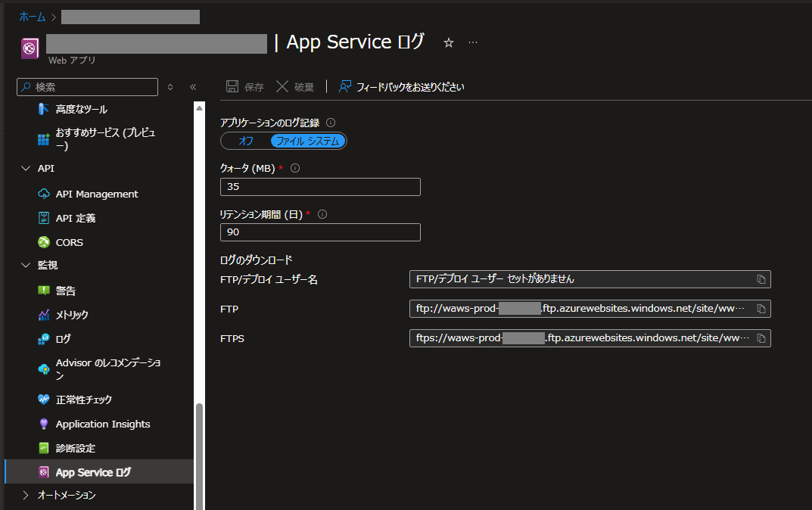Click the sidebar scrollbar up arrow

coord(199,107)
